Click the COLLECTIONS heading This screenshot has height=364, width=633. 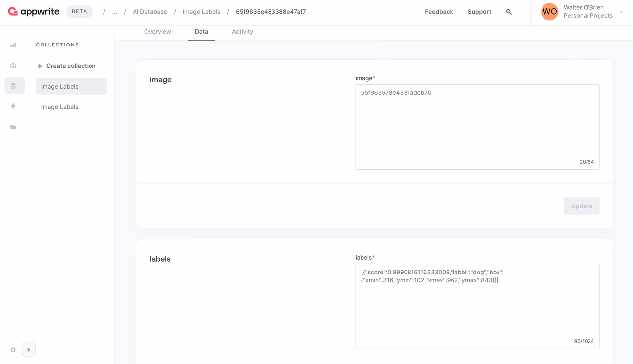click(57, 45)
